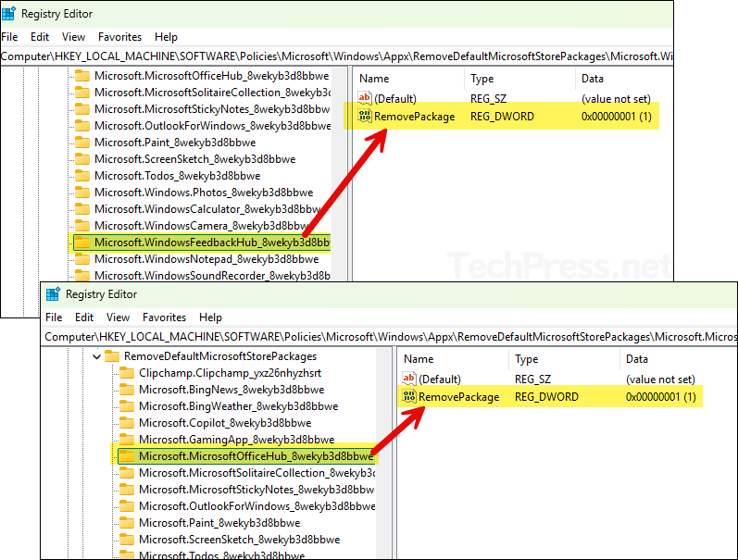Select Microsoft.WindowsNotepad_8wekyb3d8bbwe key name

206,259
